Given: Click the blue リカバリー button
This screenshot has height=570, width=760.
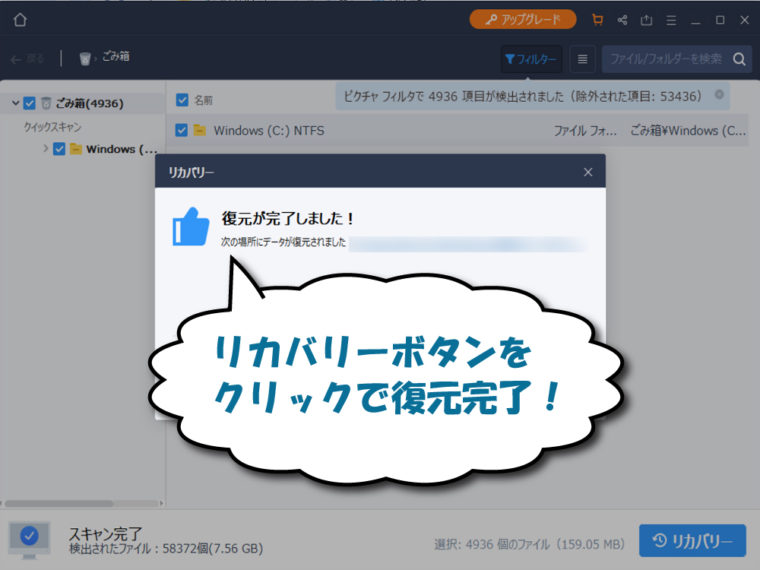Looking at the screenshot, I should pyautogui.click(x=692, y=540).
